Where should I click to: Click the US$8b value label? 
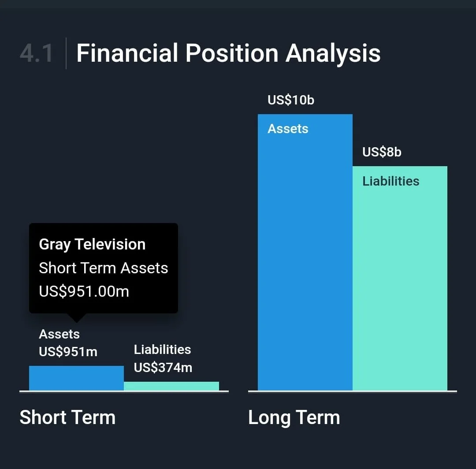pos(382,152)
